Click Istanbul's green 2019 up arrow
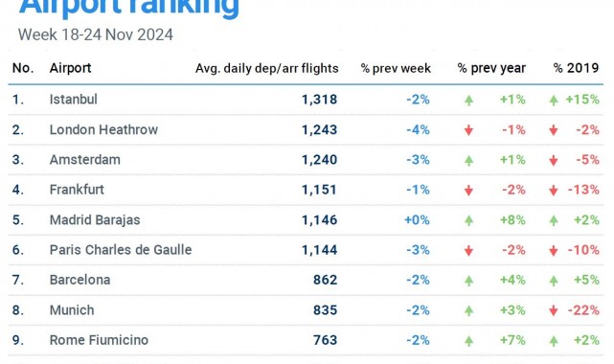614x364 pixels. [554, 101]
